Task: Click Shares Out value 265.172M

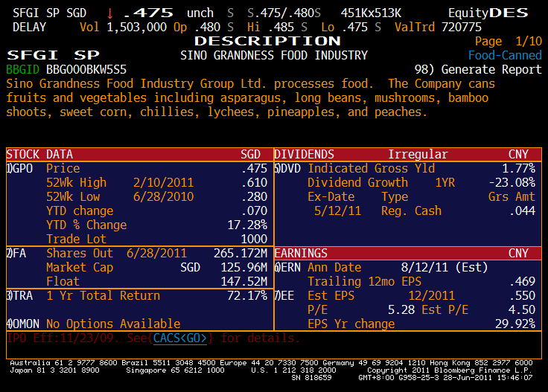Action: coord(240,254)
